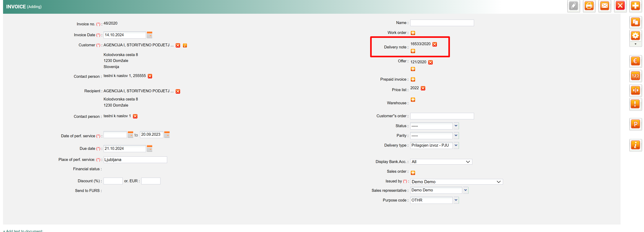Click the email envelope icon
Image resolution: width=644 pixels, height=232 pixels.
604,6
